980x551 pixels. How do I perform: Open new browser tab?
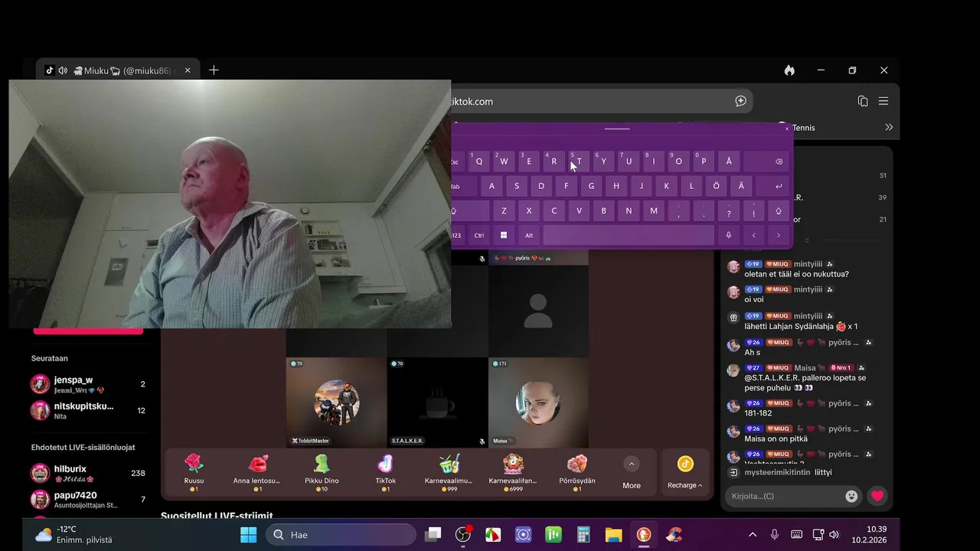214,70
